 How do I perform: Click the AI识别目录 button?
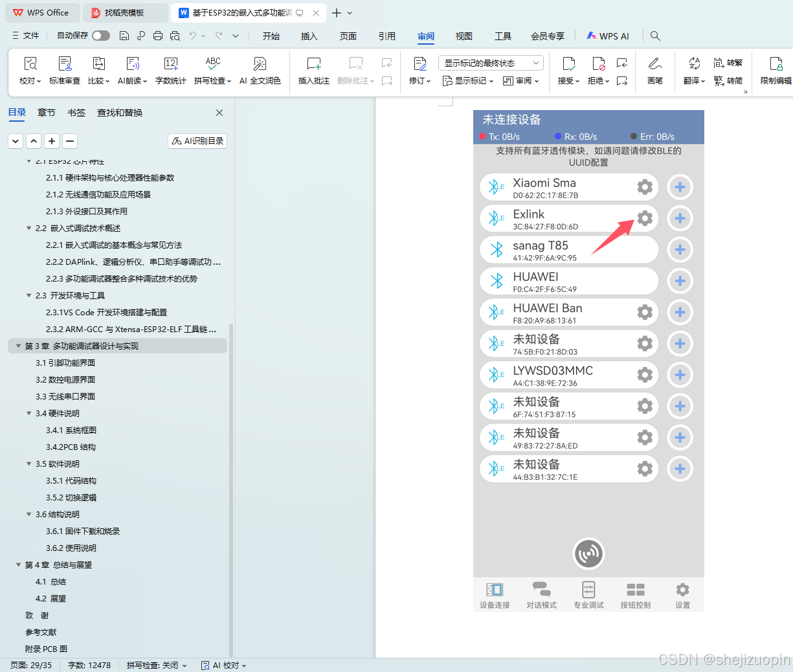point(197,140)
